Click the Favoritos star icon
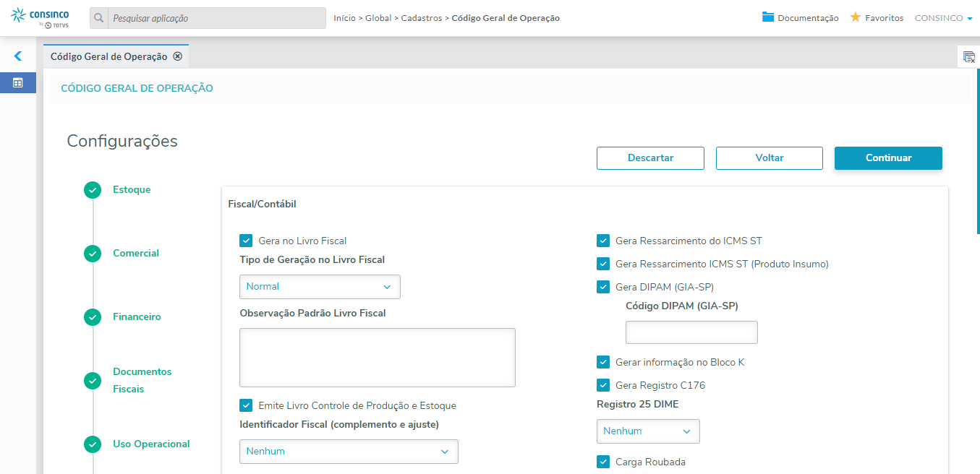Screen dimensions: 980x474 855,17
